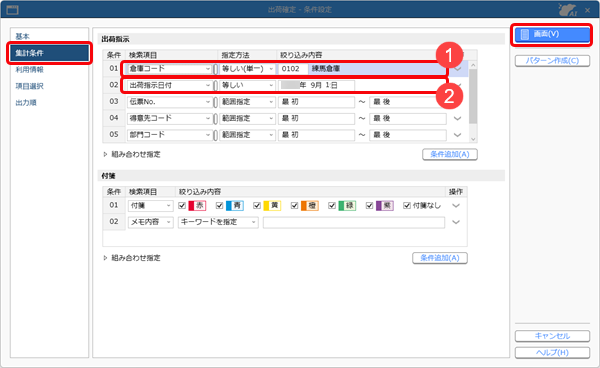
Task: Click the window icon in the title bar
Action: pos(13,9)
